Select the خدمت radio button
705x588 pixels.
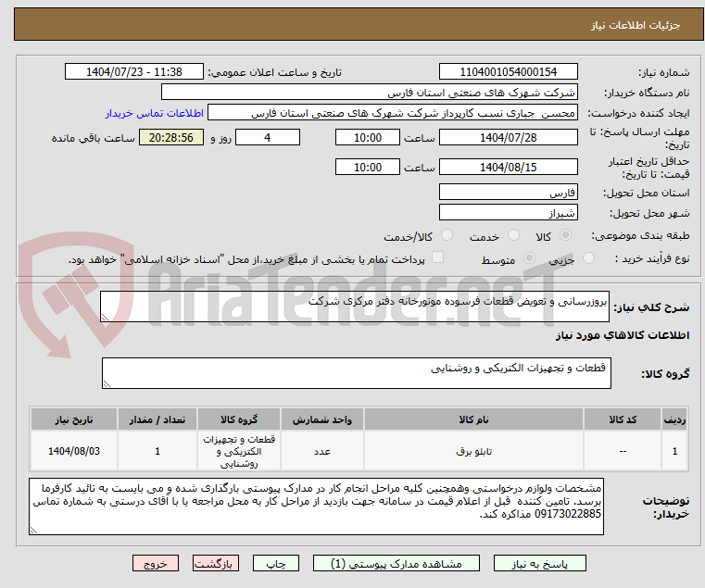click(513, 234)
